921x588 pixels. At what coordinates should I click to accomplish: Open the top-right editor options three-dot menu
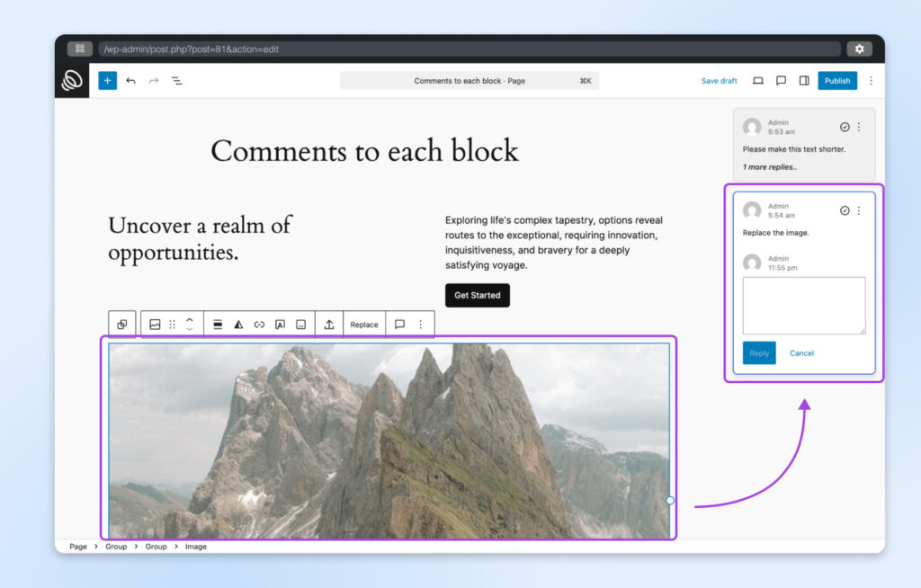[871, 80]
